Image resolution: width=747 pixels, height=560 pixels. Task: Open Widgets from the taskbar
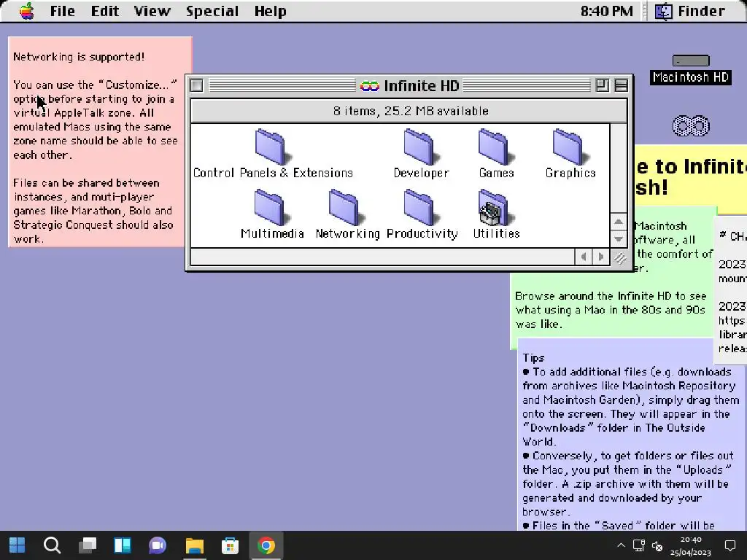123,545
